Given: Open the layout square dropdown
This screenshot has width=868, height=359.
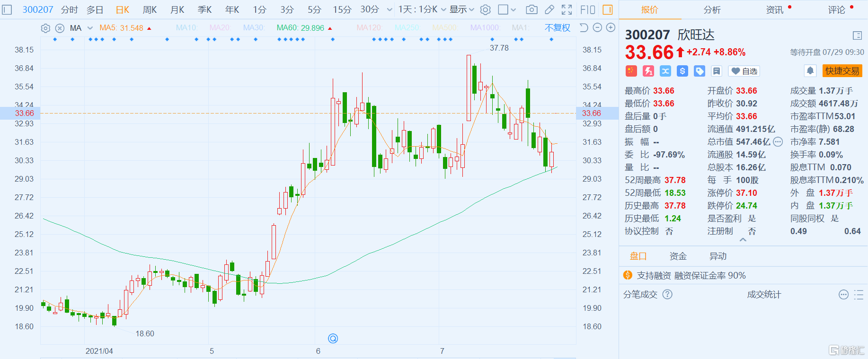Looking at the screenshot, I should click(x=507, y=9).
